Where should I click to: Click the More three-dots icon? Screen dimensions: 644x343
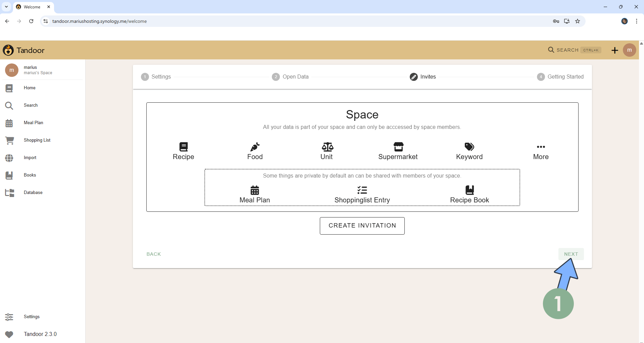tap(541, 147)
